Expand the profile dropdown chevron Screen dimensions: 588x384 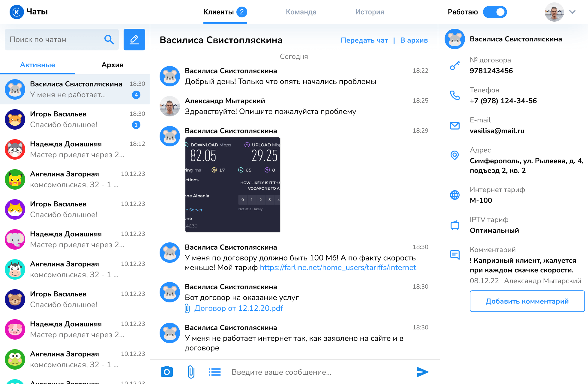[x=572, y=12]
